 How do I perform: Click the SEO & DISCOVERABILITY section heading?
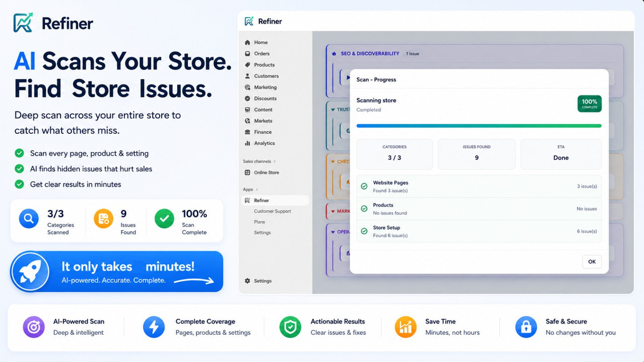point(370,54)
